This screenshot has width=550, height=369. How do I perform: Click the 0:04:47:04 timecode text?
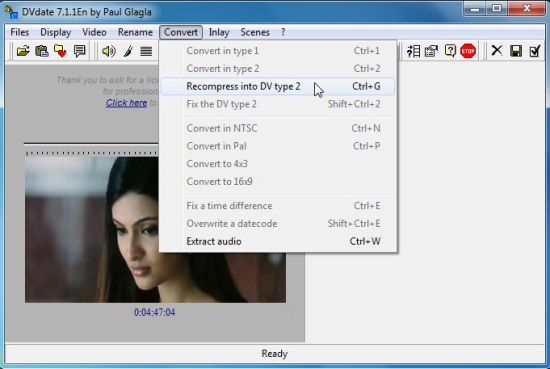pos(154,312)
